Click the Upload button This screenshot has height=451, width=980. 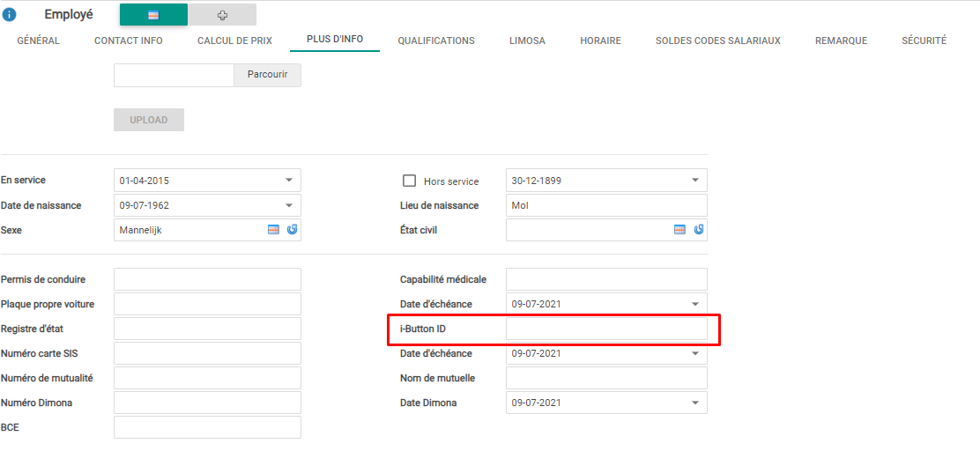pos(149,120)
